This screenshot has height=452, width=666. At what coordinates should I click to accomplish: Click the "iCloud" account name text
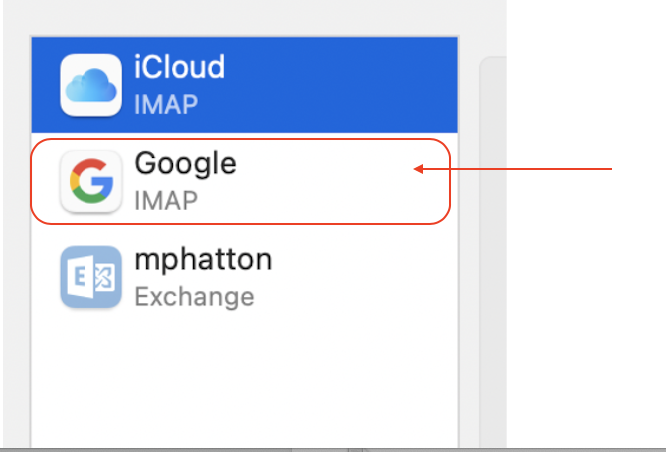point(179,67)
